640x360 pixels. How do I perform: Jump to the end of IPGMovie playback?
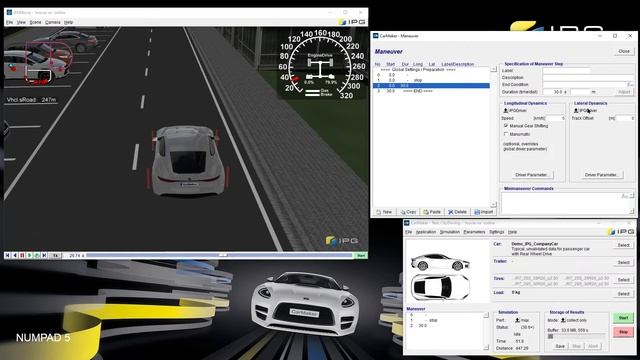[x=44, y=256]
